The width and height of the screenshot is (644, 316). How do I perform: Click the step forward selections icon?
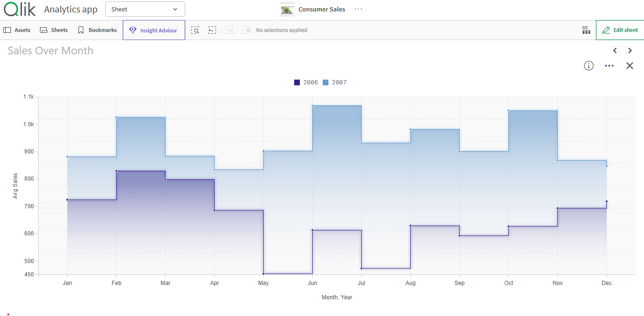coord(229,30)
